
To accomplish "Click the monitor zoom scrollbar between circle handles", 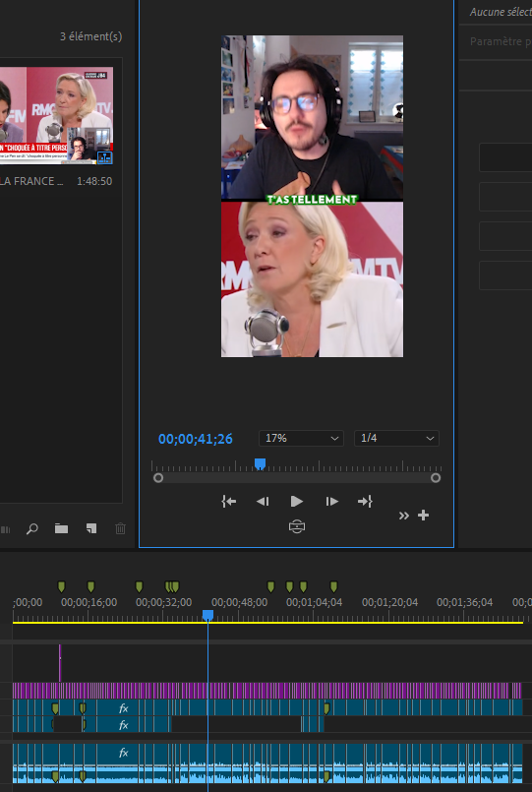I will [297, 478].
